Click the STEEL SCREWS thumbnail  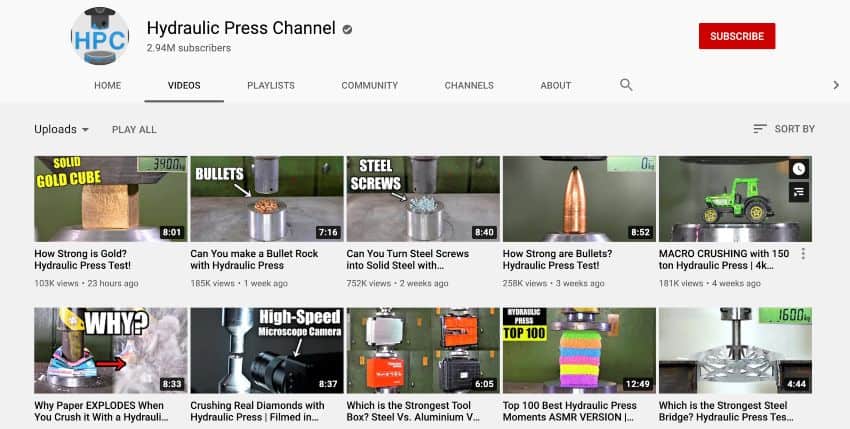(423, 199)
